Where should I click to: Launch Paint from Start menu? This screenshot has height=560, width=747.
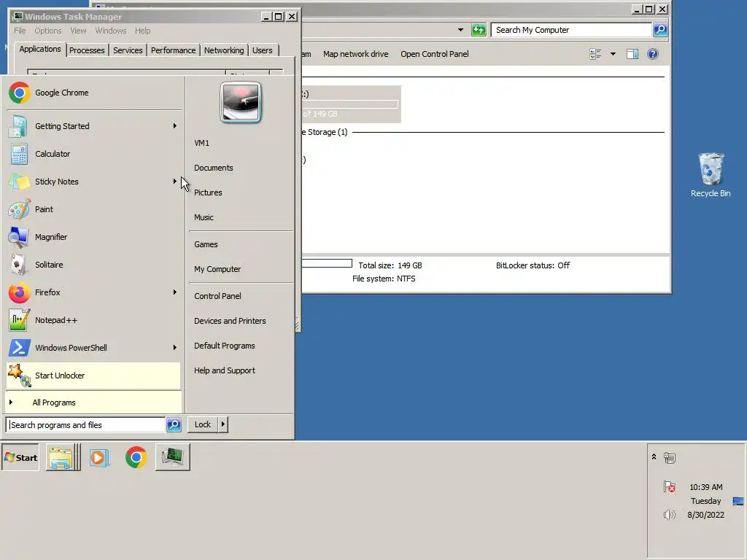click(94, 209)
